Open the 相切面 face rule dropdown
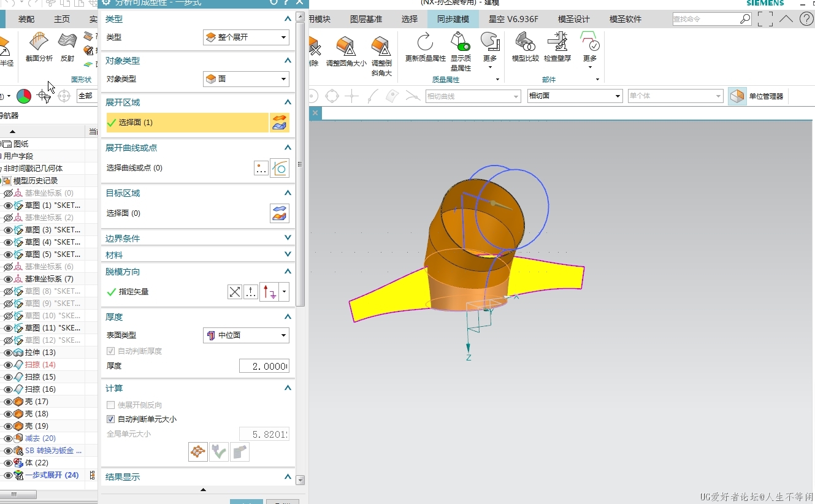The image size is (815, 504). click(x=575, y=96)
